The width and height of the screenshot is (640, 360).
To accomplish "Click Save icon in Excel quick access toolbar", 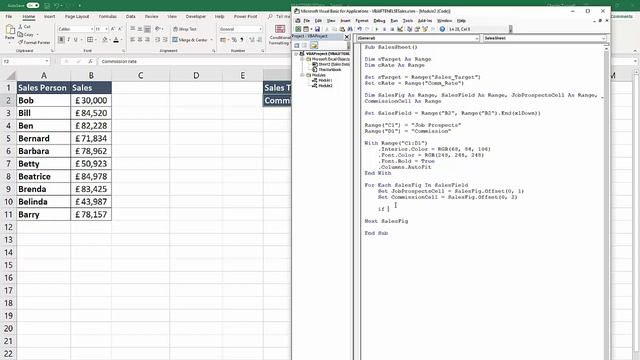I will click(47, 6).
